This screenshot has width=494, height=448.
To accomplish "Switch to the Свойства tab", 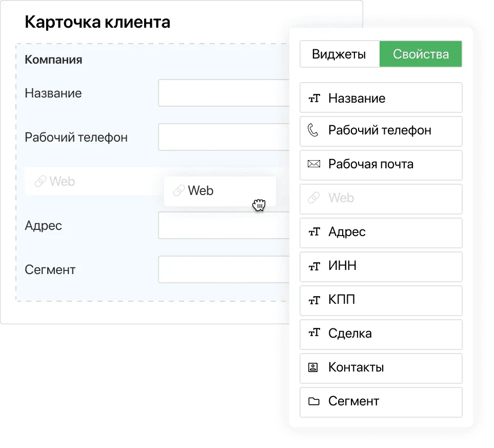I will tap(421, 53).
